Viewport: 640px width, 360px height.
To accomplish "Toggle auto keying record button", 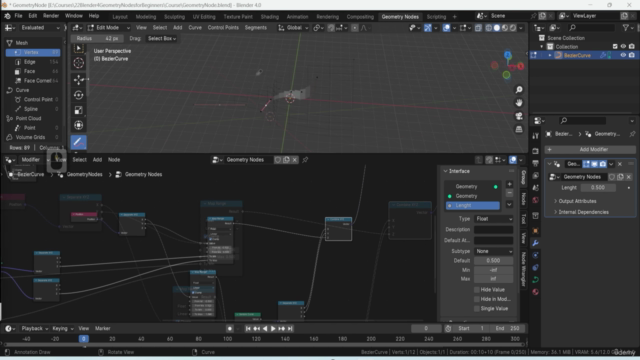I will click(x=230, y=329).
